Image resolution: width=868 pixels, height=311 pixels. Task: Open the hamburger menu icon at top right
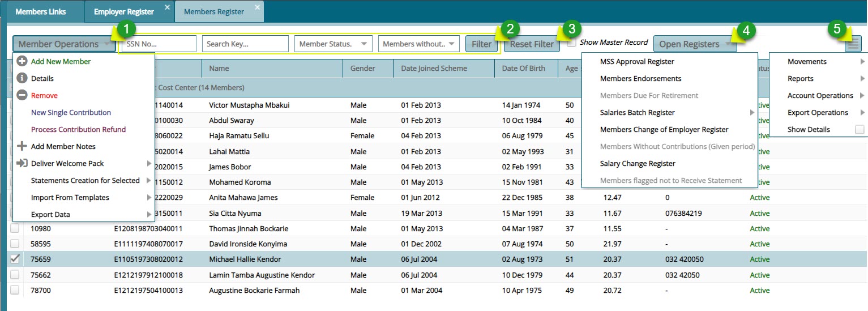coord(853,44)
